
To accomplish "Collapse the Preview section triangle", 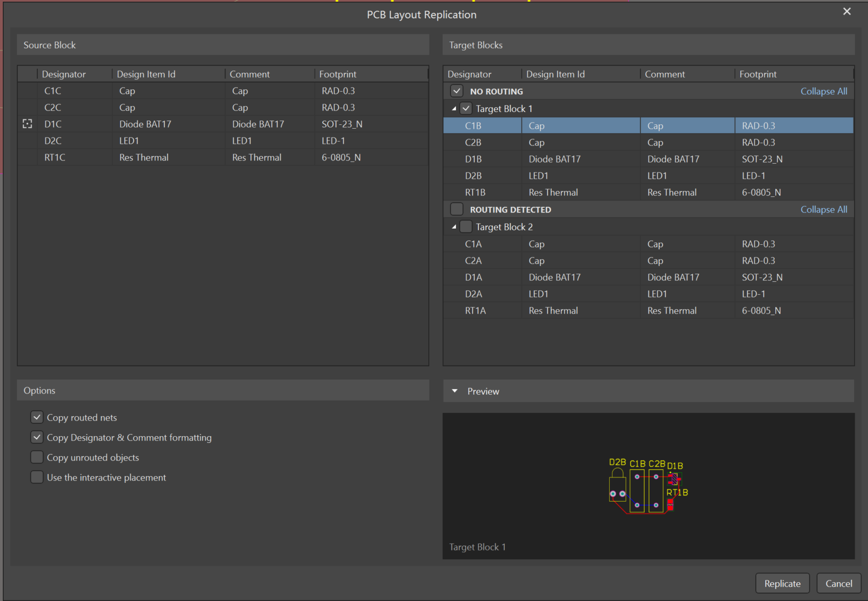I will 455,391.
